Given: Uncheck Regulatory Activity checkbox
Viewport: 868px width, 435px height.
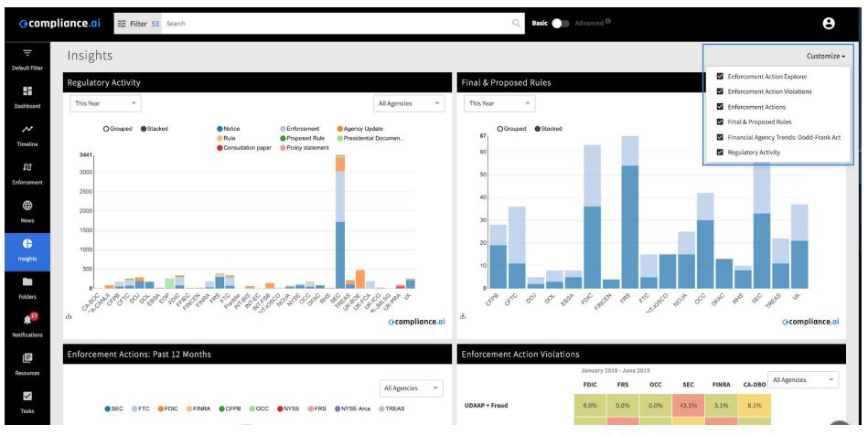Looking at the screenshot, I should coord(720,153).
